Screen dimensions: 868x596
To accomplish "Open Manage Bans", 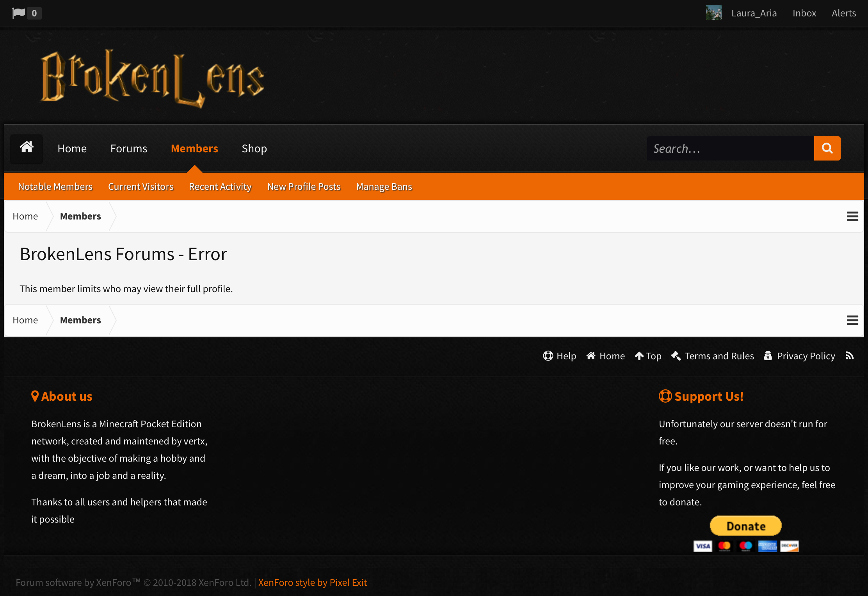I will coord(384,187).
